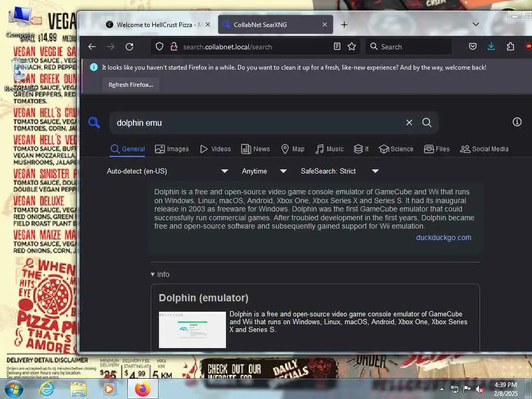Open the Downloads arrow icon
This screenshot has height=399, width=532.
491,46
